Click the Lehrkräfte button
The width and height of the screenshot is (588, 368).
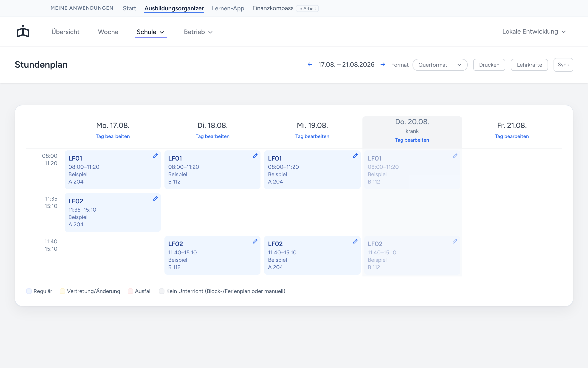529,65
